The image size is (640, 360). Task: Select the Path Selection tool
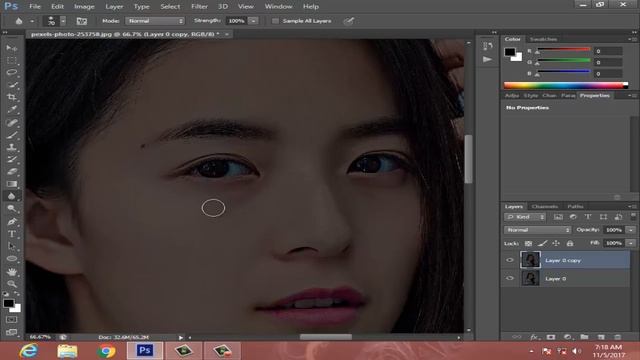point(11,246)
